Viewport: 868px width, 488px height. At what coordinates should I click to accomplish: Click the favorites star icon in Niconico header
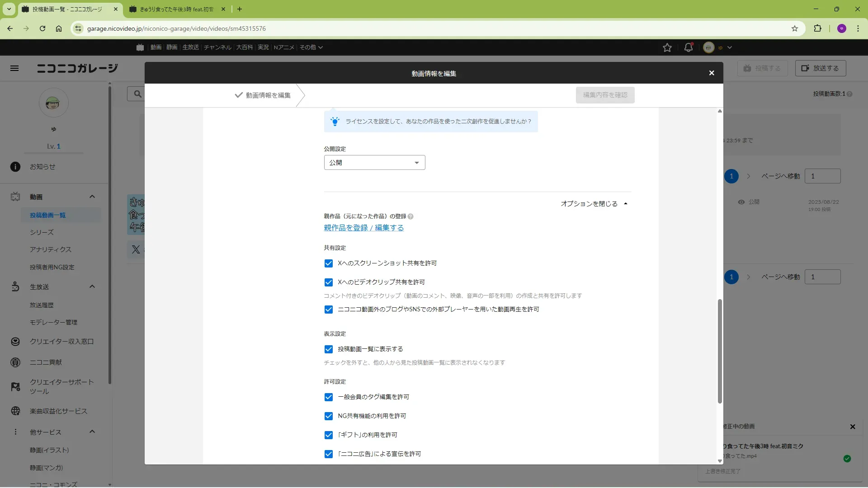[667, 47]
